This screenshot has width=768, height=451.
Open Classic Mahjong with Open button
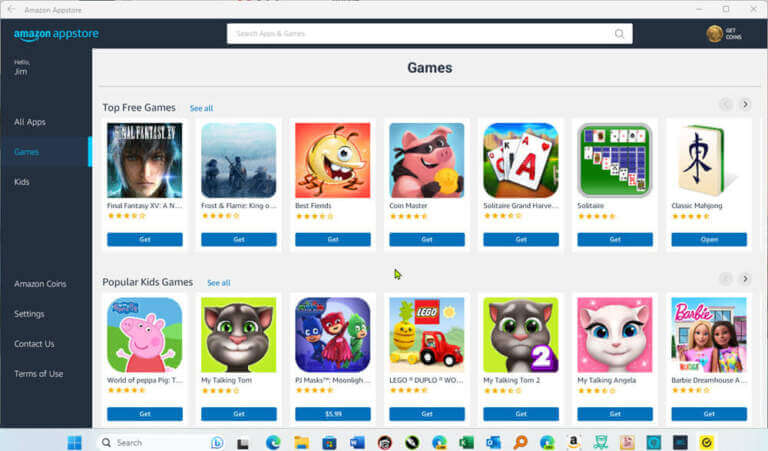click(x=709, y=239)
